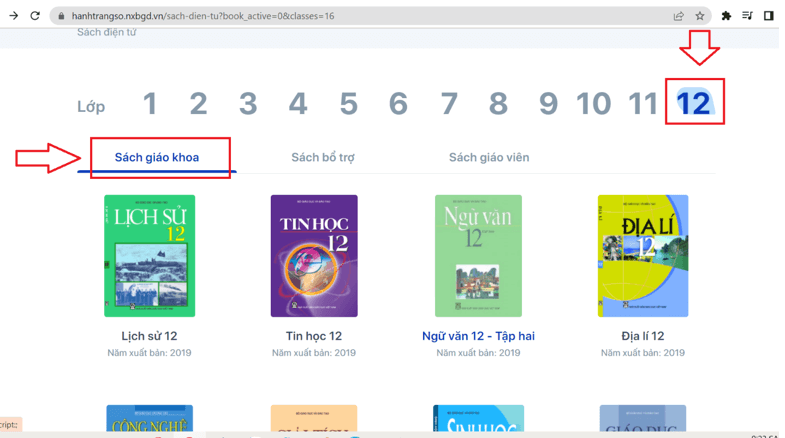This screenshot has width=785, height=438.
Task: Toggle the browser side panel icon
Action: tap(768, 16)
